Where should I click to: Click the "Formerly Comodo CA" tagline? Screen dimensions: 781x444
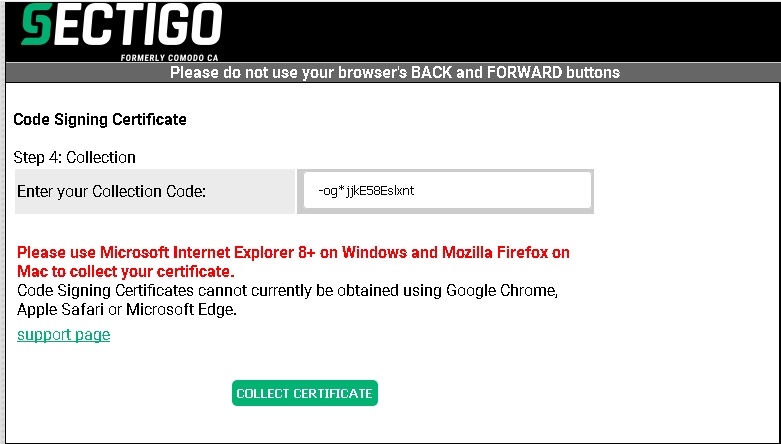(169, 57)
